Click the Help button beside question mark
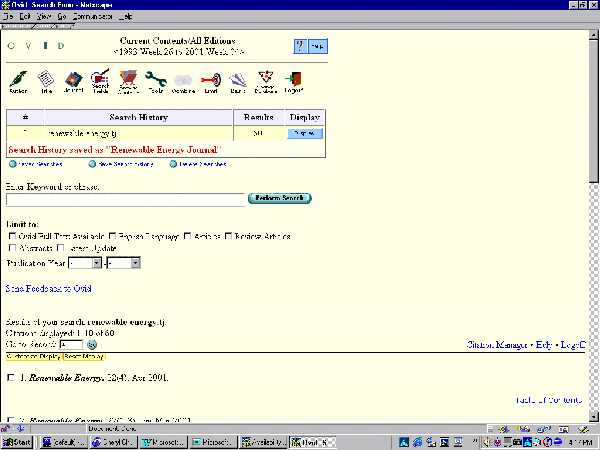Viewport: 600px width, 450px height. coord(318,46)
